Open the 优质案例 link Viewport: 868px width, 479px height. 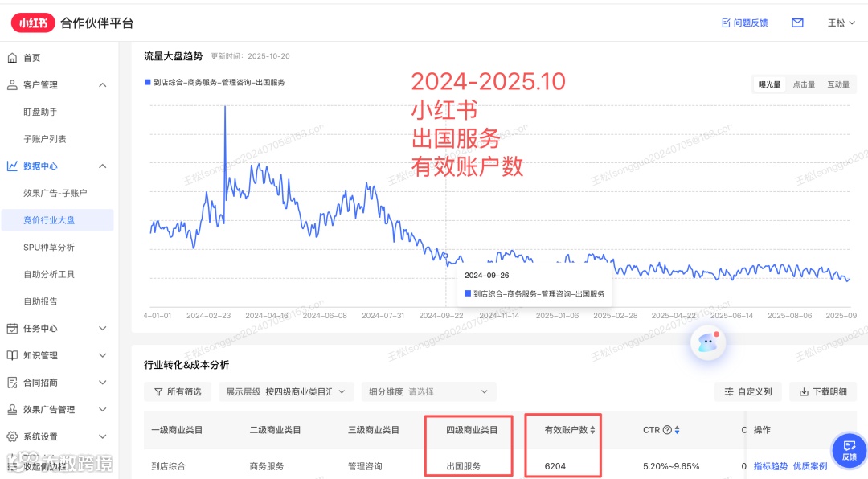coord(810,466)
